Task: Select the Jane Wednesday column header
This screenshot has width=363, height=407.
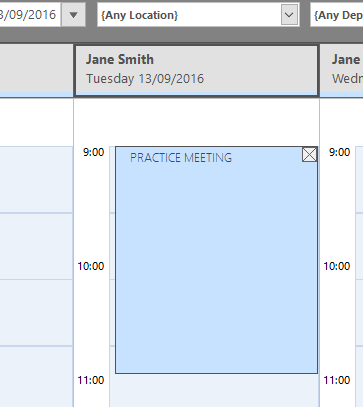Action: [x=342, y=70]
